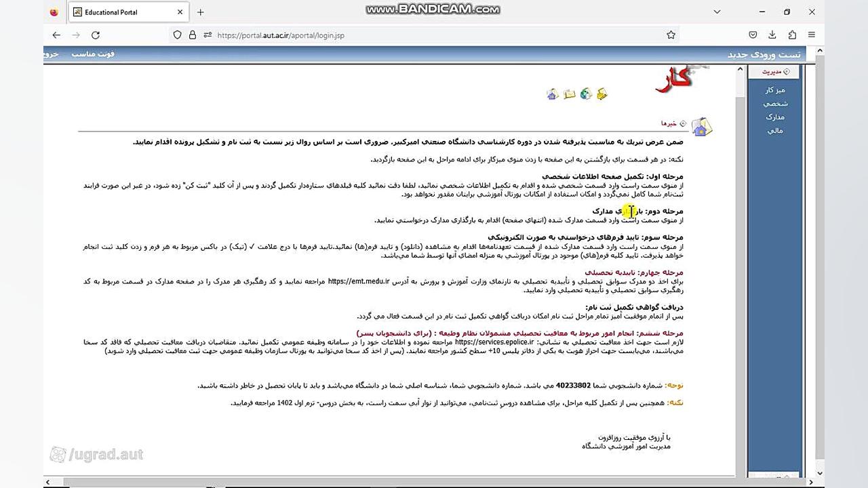Click the heading مرحله سوم about electronic forms
This screenshot has width=868, height=488.
tap(585, 238)
